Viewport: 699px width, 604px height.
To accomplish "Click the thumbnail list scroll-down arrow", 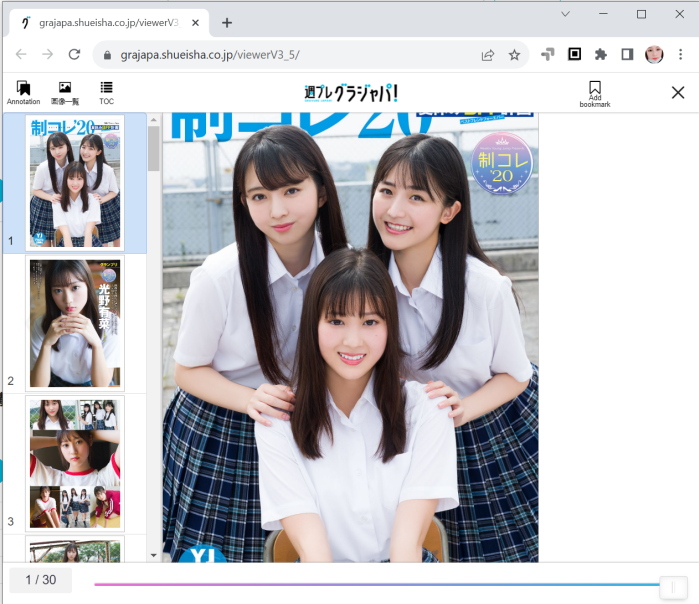I will click(x=153, y=555).
